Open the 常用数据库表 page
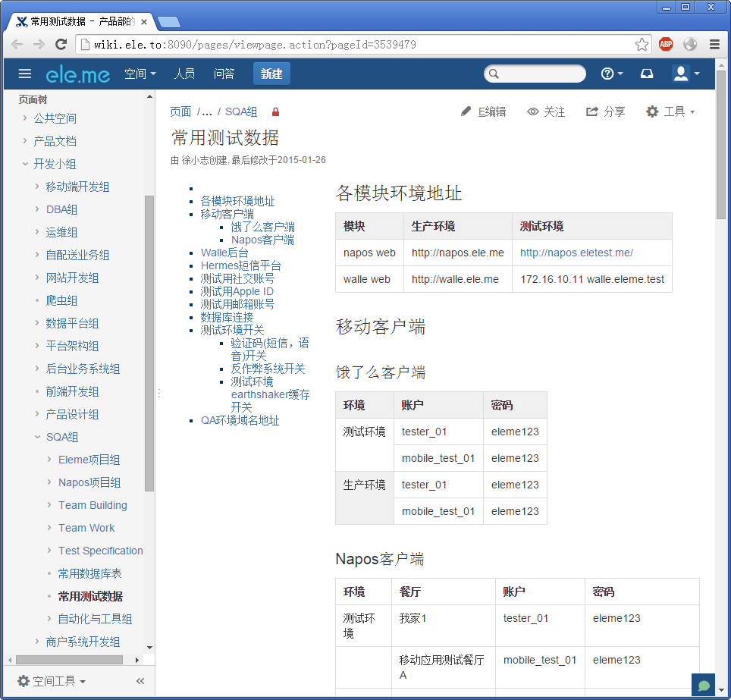The image size is (731, 700). [x=89, y=573]
